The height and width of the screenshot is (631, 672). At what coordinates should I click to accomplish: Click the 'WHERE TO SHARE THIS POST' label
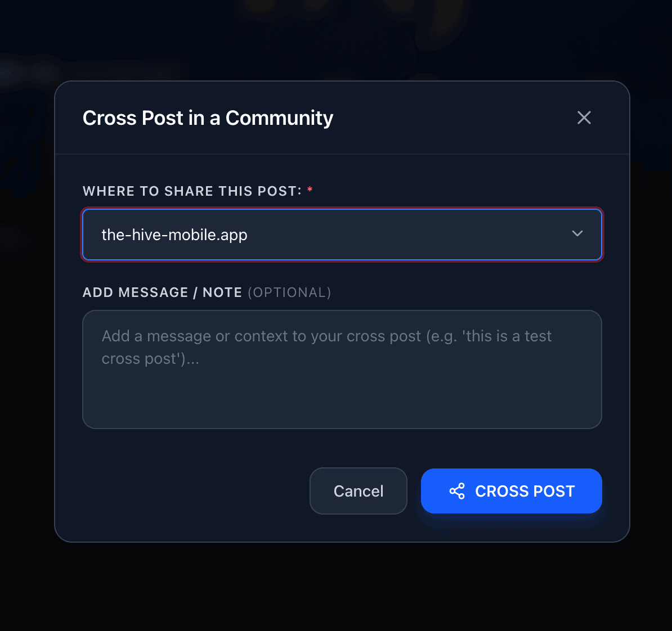pyautogui.click(x=192, y=191)
